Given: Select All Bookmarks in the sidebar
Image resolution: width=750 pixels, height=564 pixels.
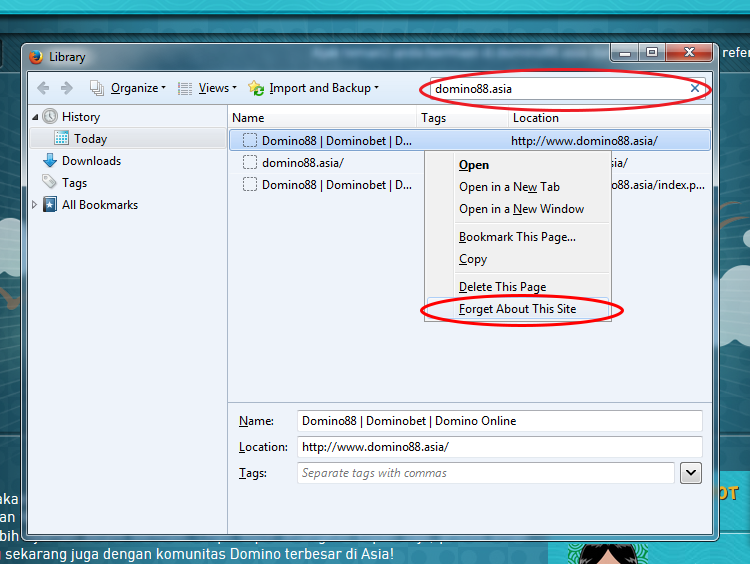Looking at the screenshot, I should click(100, 205).
